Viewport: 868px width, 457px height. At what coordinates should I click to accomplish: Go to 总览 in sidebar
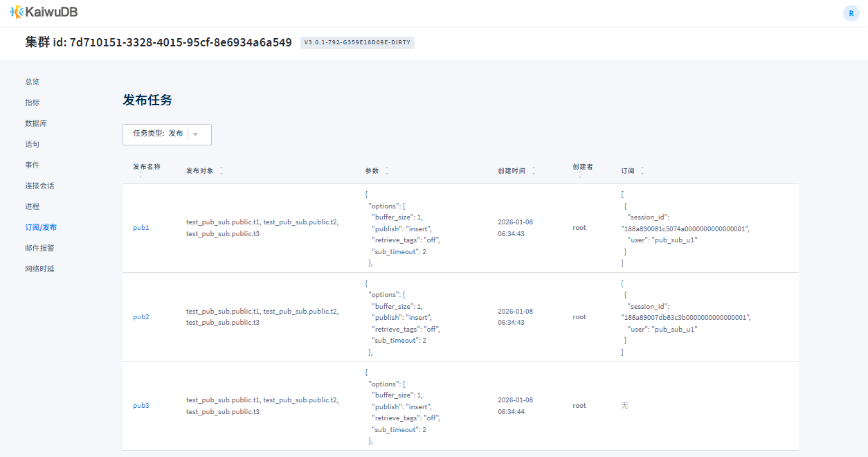tap(33, 82)
